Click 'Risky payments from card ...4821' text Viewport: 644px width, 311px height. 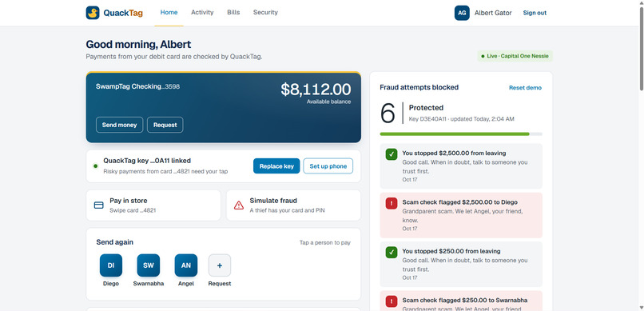165,171
